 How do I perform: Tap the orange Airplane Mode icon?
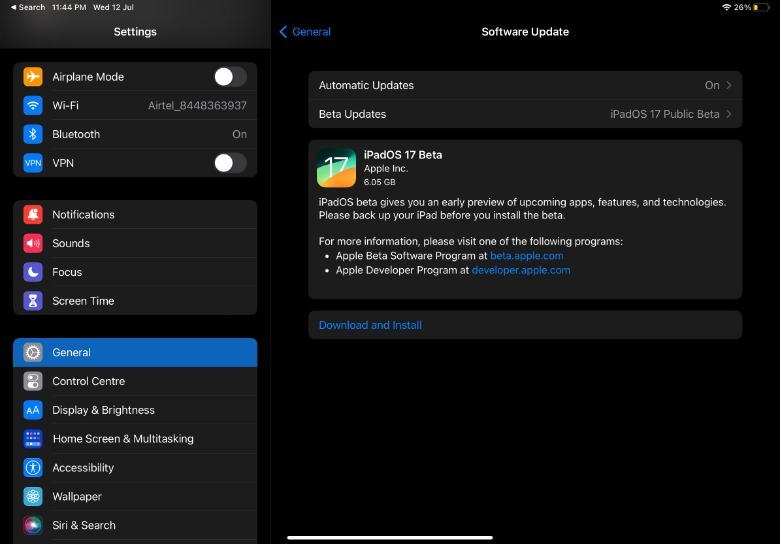[x=33, y=77]
